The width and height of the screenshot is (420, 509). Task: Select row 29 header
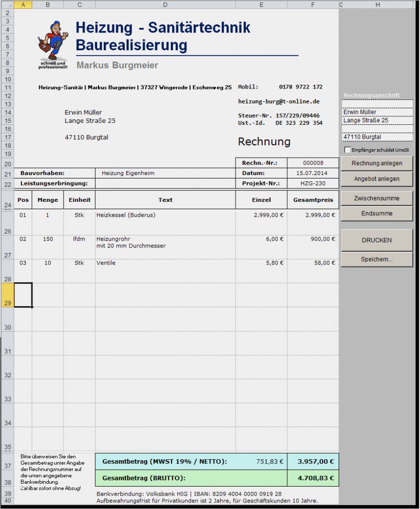(x=6, y=294)
